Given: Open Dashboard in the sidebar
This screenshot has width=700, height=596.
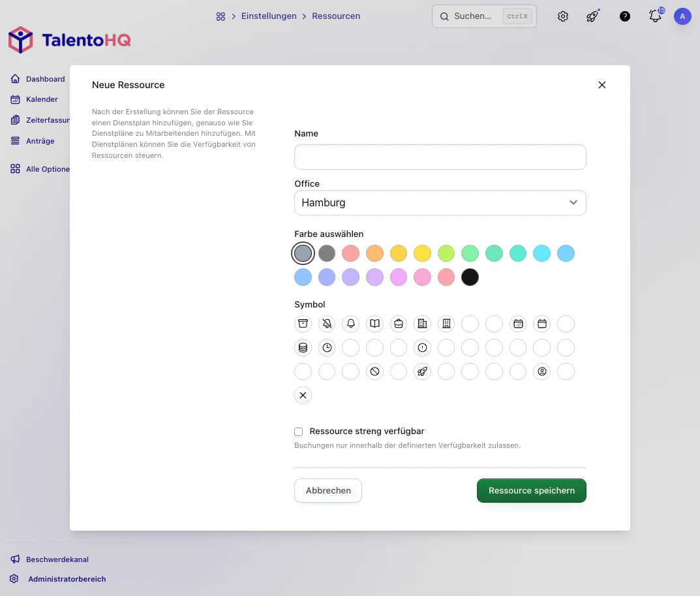Looking at the screenshot, I should (38, 79).
